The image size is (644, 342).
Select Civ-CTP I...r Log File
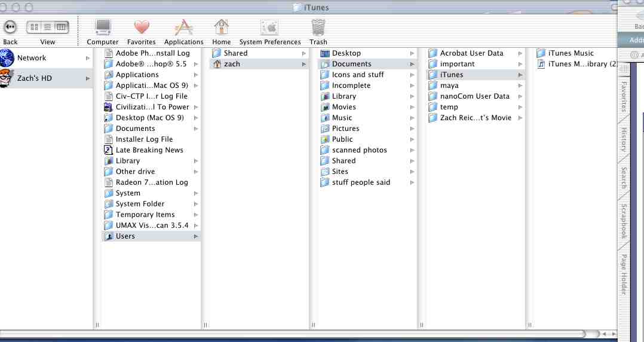(x=151, y=96)
